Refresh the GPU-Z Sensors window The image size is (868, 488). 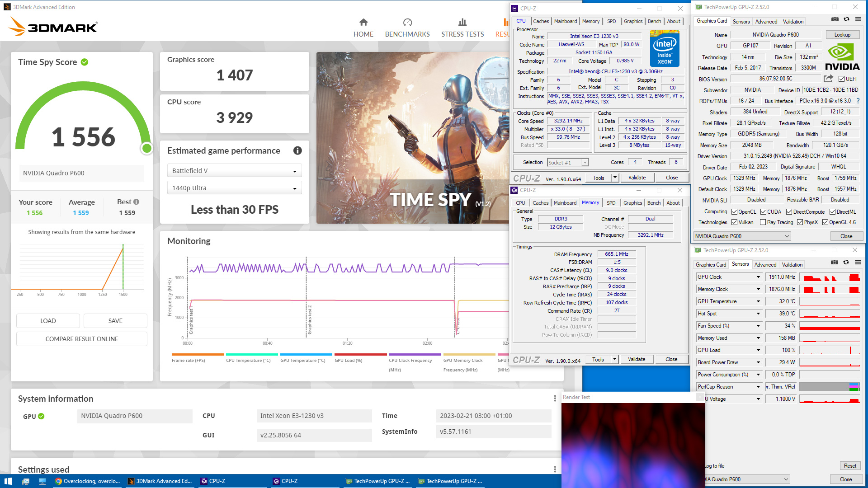coord(846,262)
